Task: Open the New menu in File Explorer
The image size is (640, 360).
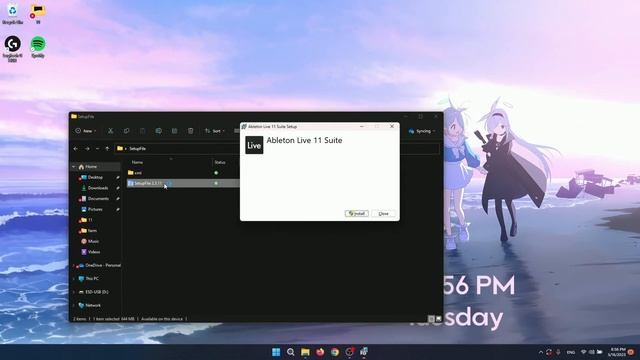Action: (86, 131)
